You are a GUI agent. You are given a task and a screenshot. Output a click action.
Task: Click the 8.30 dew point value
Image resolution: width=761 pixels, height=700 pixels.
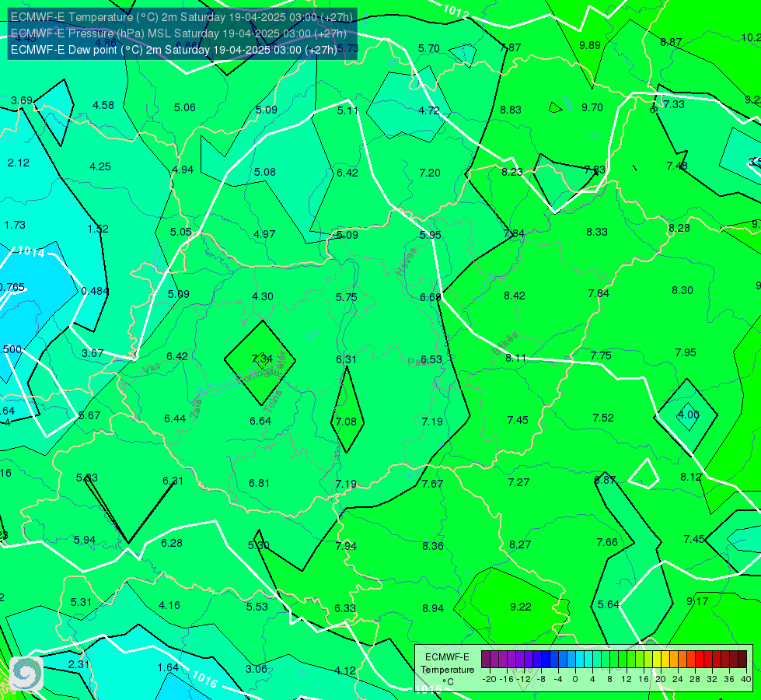tap(682, 290)
